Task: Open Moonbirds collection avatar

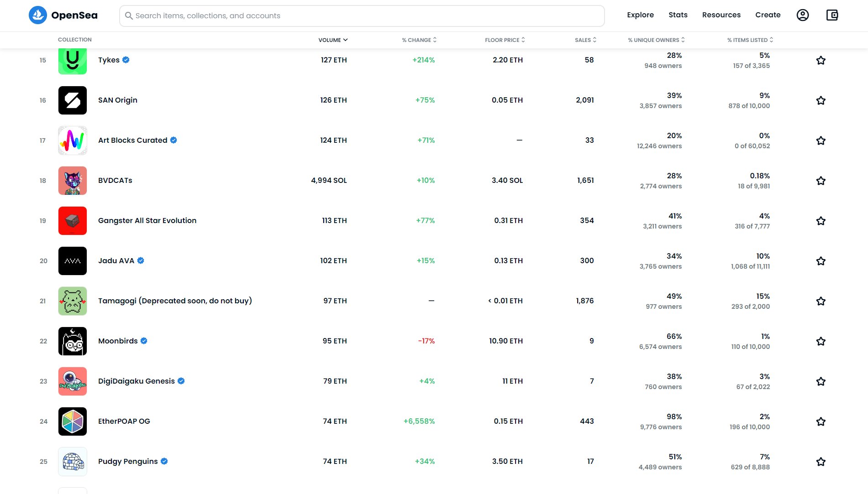Action: tap(73, 341)
